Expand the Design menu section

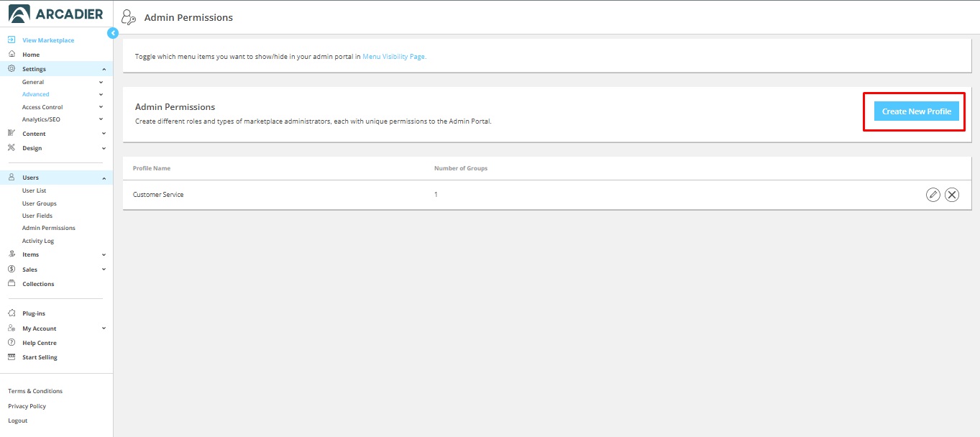click(x=104, y=148)
